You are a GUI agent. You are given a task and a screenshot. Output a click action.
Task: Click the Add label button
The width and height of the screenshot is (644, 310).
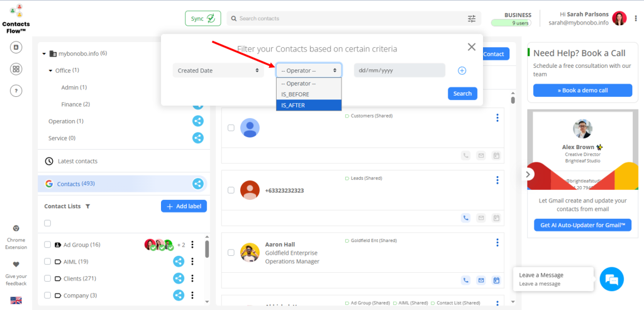[x=184, y=206]
